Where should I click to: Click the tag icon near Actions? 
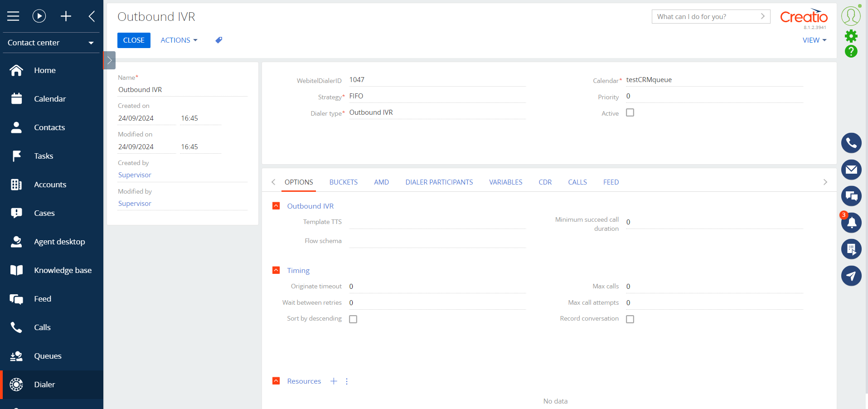point(219,40)
